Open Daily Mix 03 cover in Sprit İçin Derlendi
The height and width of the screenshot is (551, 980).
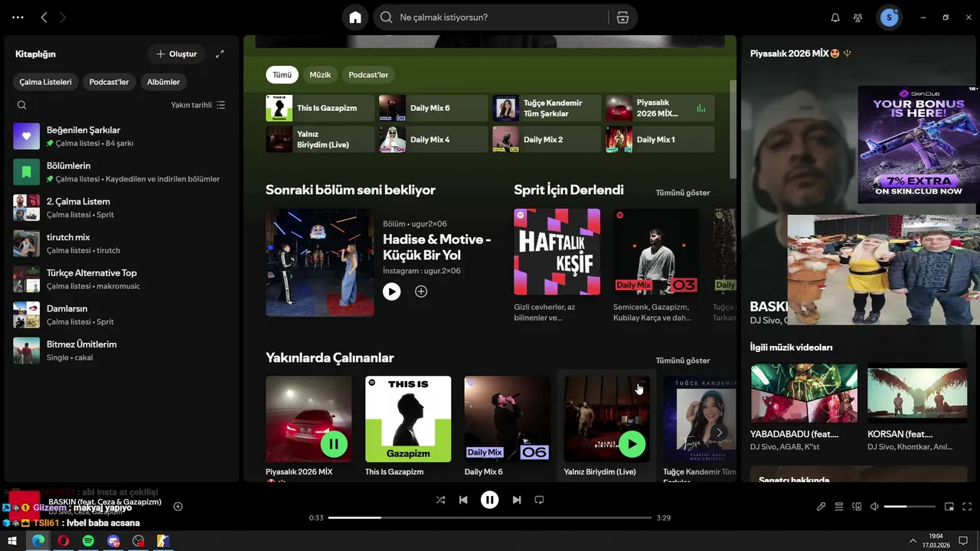[x=656, y=252]
